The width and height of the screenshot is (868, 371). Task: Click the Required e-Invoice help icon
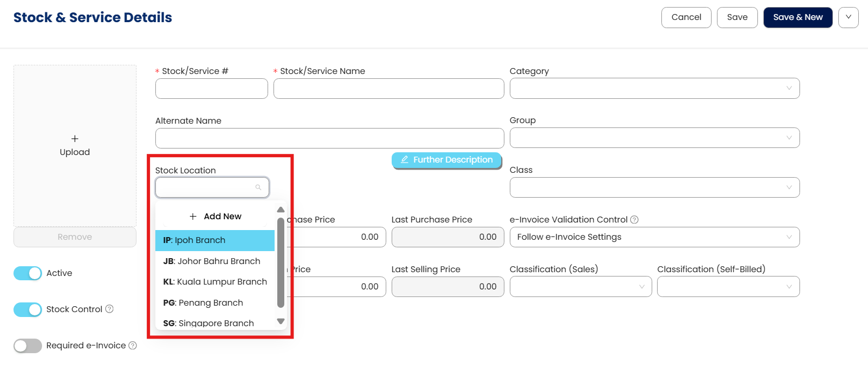click(x=133, y=346)
